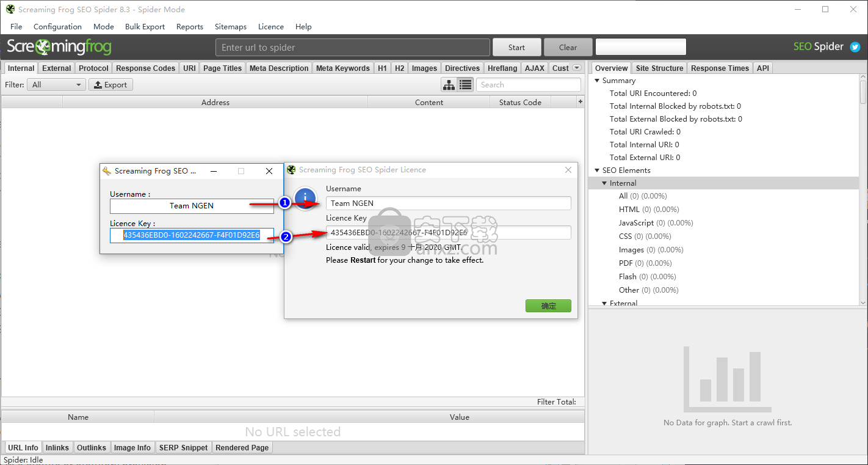Image resolution: width=868 pixels, height=465 pixels.
Task: Open the File menu
Action: click(16, 27)
